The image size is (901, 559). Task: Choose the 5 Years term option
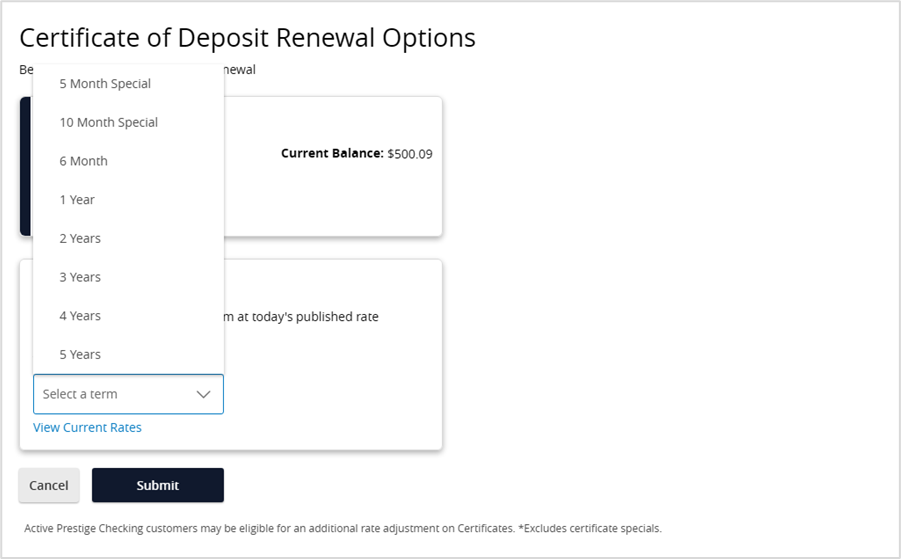point(80,354)
